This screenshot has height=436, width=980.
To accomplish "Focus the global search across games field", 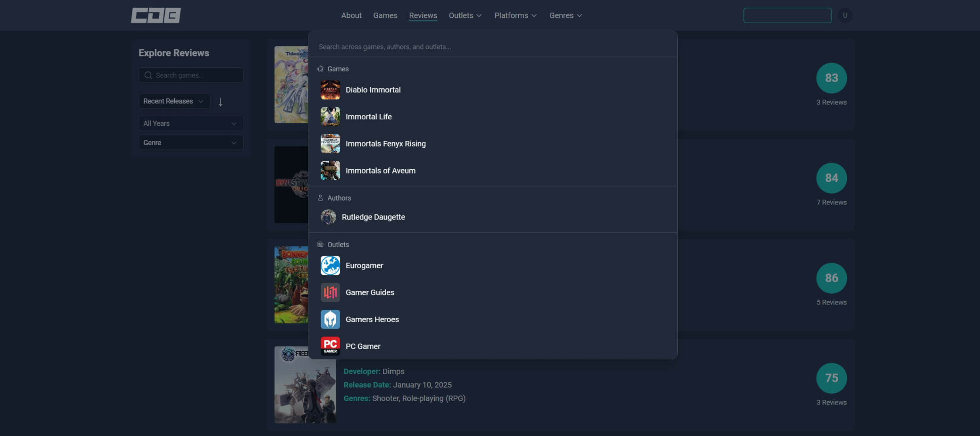I will click(492, 47).
